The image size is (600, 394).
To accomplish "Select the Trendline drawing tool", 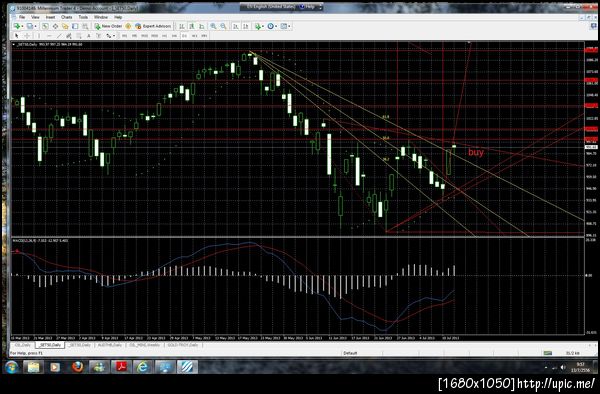I will [x=59, y=36].
